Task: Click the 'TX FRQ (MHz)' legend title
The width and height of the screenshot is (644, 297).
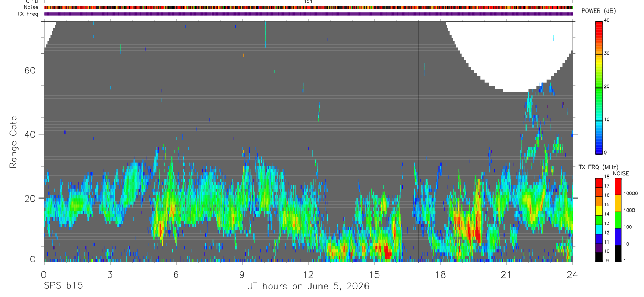Action: (598, 167)
